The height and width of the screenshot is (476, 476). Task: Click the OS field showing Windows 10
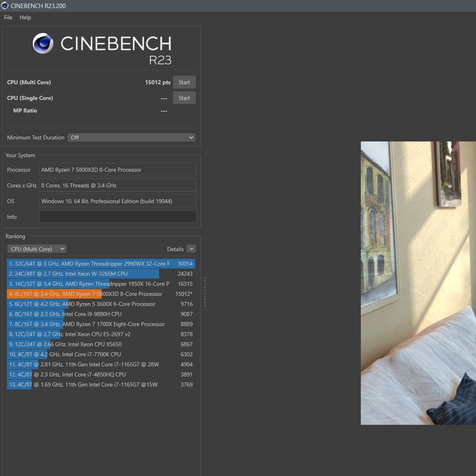point(118,201)
